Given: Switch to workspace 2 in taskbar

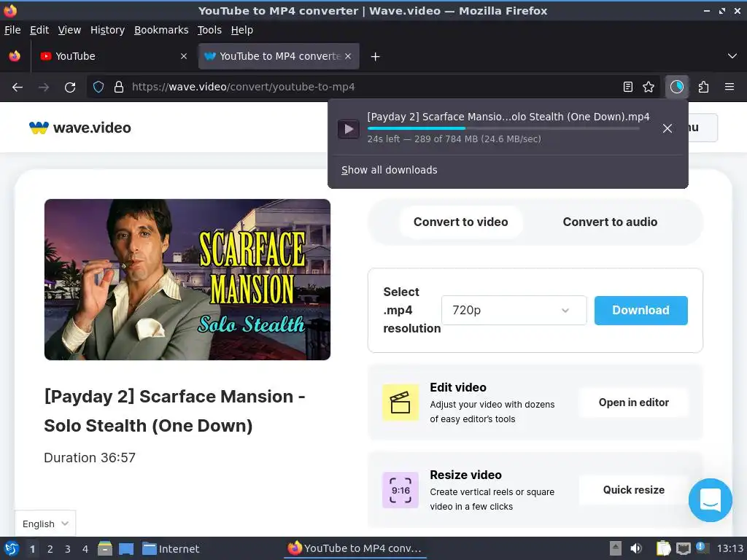Looking at the screenshot, I should tap(50, 549).
